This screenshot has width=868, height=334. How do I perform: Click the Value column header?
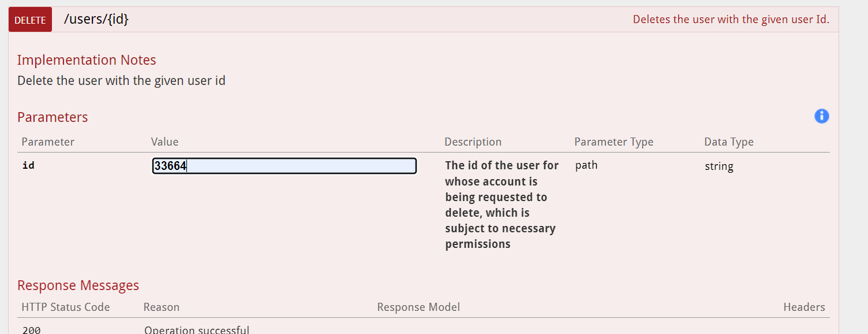tap(164, 142)
